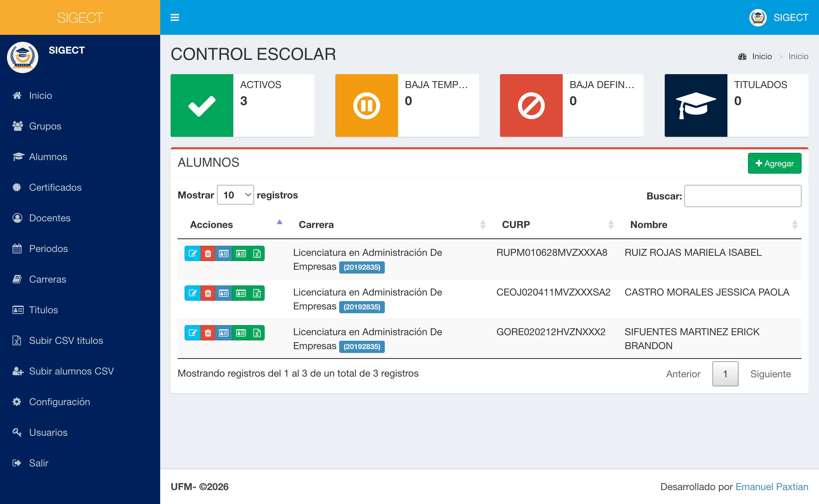Click blue ID card icon for Sifuentes Martinez

click(224, 333)
